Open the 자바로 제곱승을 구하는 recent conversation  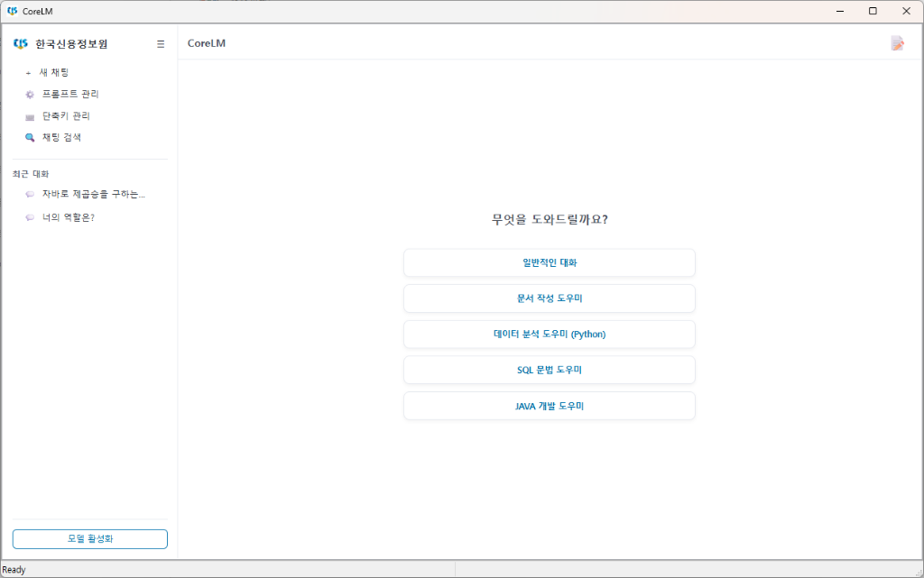click(91, 194)
